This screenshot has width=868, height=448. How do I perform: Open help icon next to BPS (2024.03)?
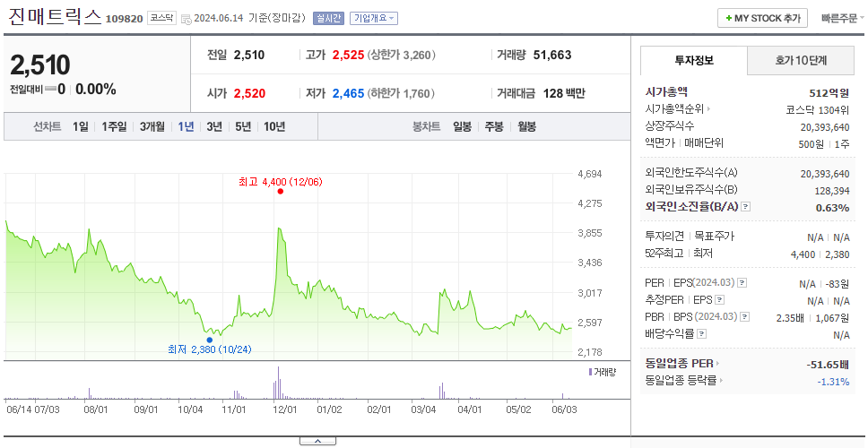coord(746,317)
